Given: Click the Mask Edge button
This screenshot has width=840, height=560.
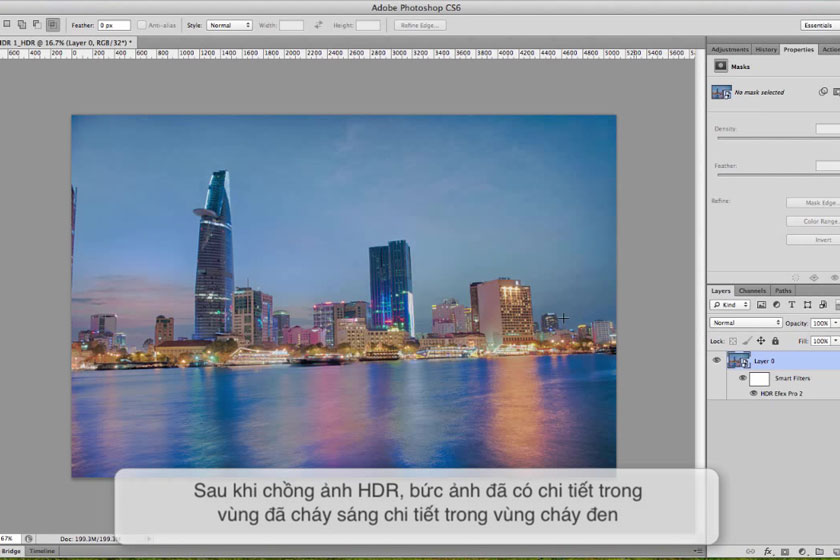Looking at the screenshot, I should 814,203.
